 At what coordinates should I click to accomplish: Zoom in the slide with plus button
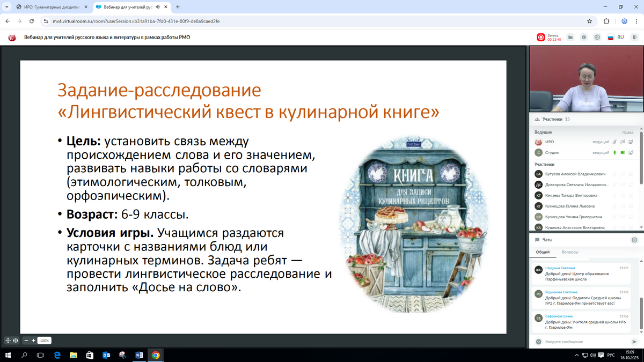click(33, 340)
